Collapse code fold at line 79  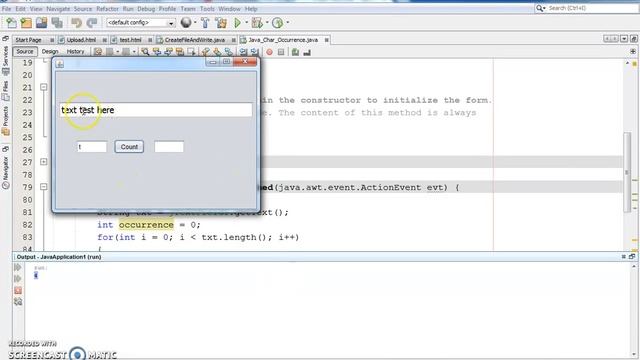pos(44,187)
